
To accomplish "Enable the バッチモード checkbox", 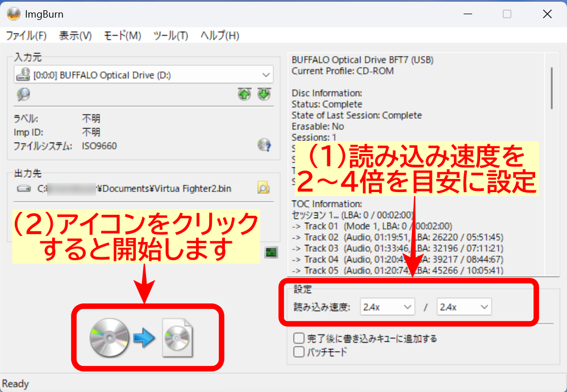I will click(x=299, y=352).
